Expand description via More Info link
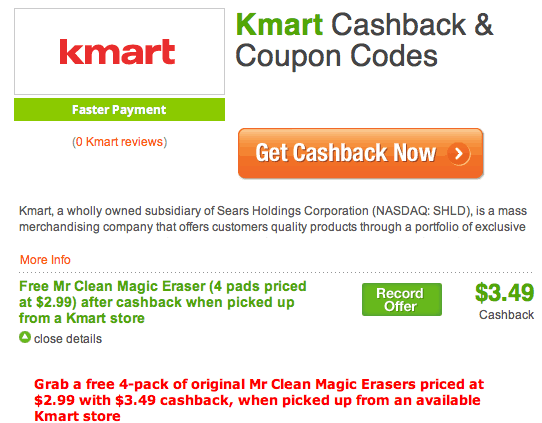 (45, 260)
